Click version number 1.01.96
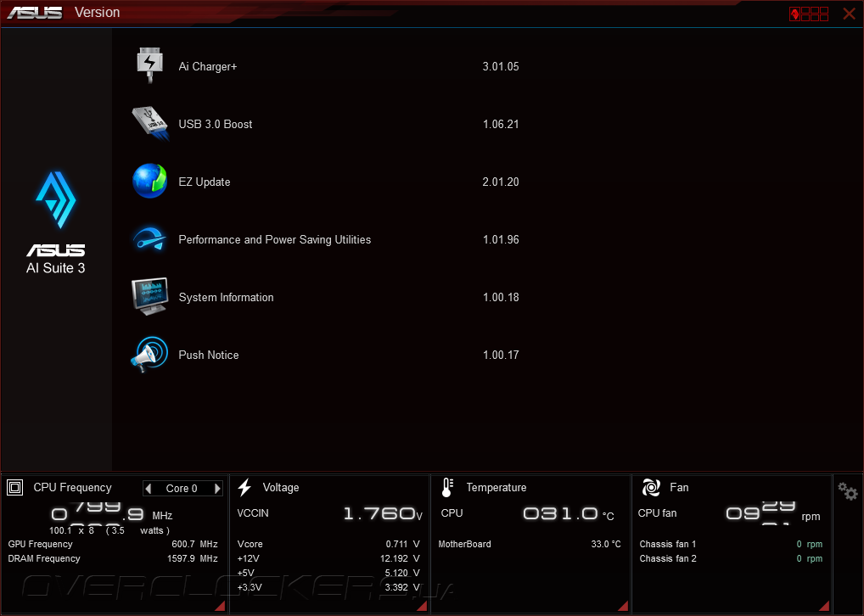The width and height of the screenshot is (864, 616). tap(501, 239)
